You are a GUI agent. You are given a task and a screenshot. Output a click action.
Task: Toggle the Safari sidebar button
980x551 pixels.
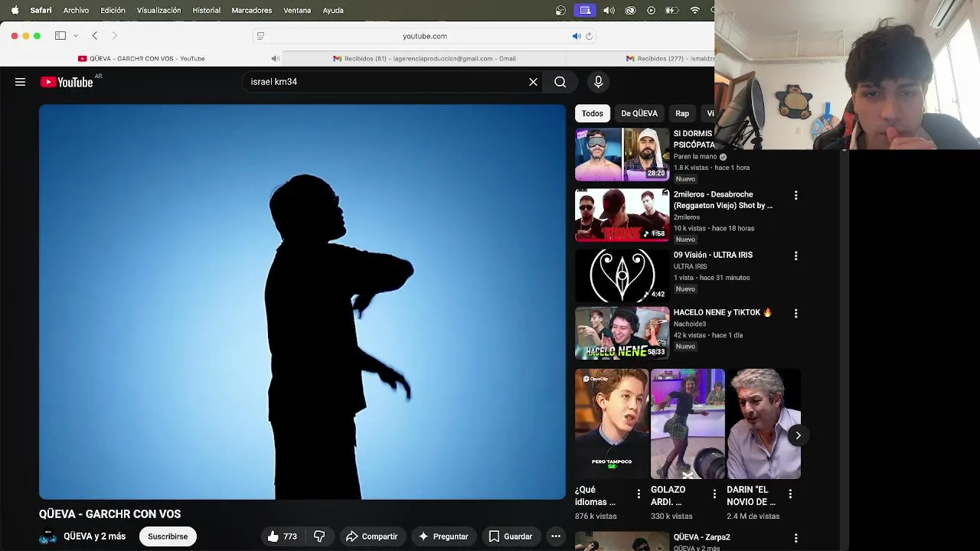60,35
